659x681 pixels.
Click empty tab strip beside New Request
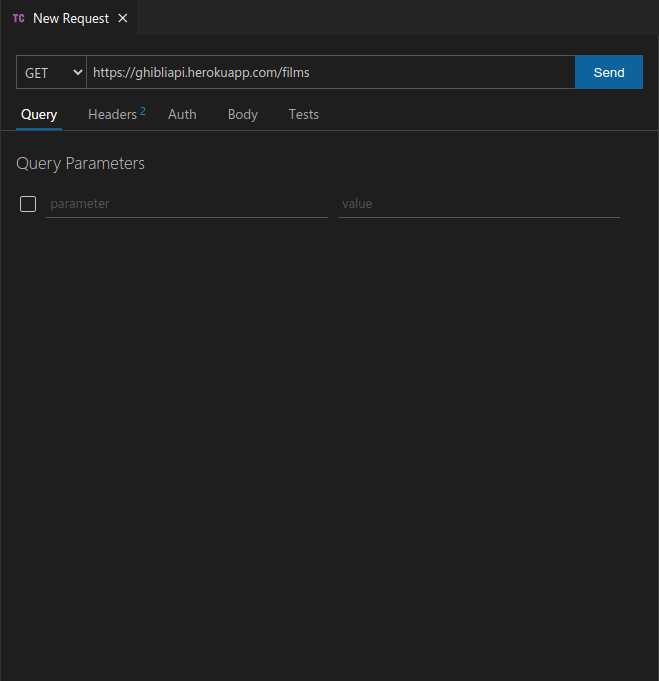pos(397,18)
